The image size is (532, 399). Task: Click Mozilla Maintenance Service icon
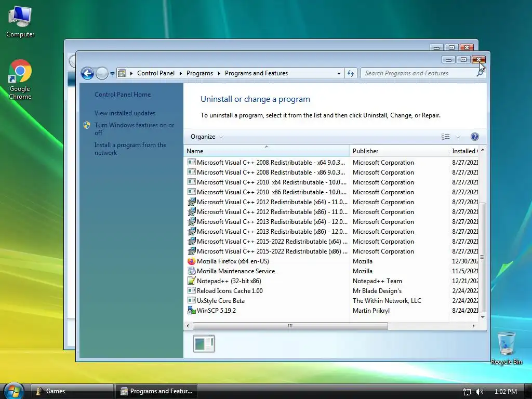click(191, 271)
